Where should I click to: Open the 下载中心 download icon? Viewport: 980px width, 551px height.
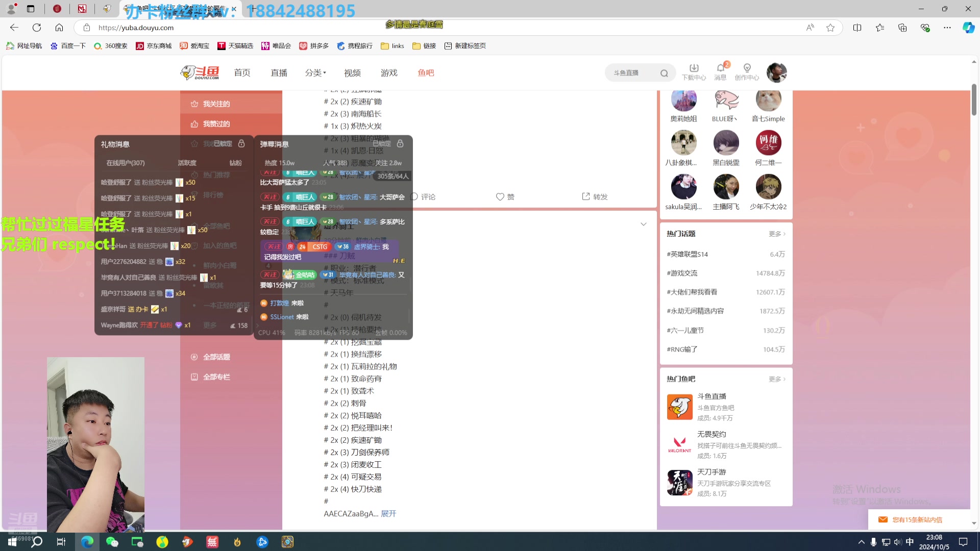click(x=694, y=72)
